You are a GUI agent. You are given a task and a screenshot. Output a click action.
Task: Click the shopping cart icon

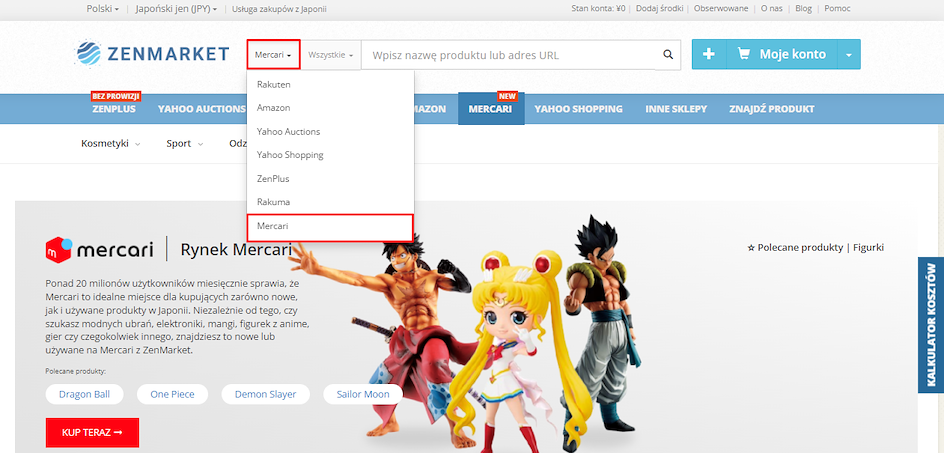pos(744,54)
